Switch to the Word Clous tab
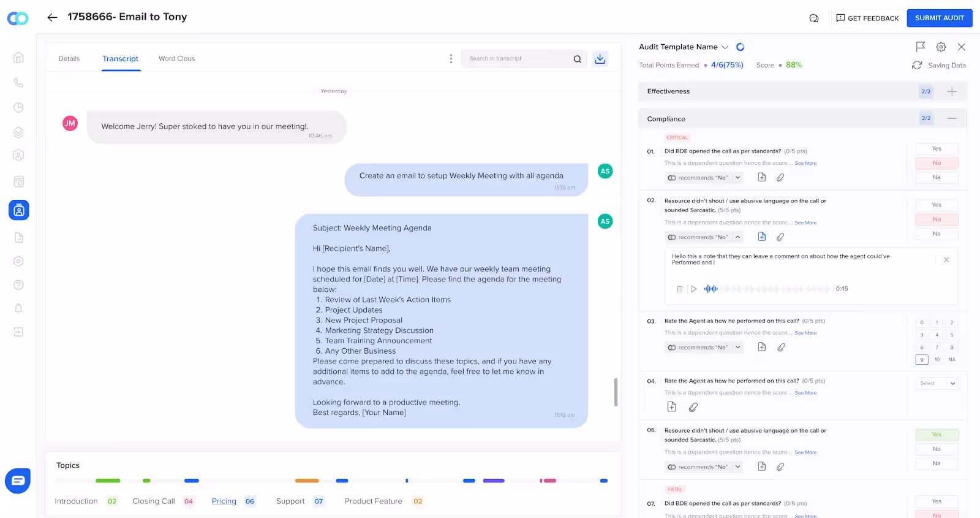The height and width of the screenshot is (518, 980). click(x=176, y=59)
